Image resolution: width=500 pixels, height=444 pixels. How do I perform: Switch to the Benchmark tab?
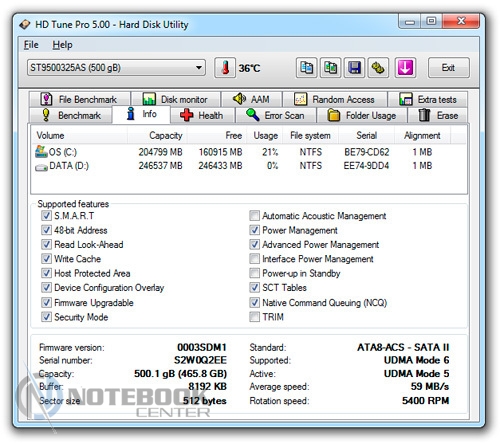pyautogui.click(x=71, y=115)
